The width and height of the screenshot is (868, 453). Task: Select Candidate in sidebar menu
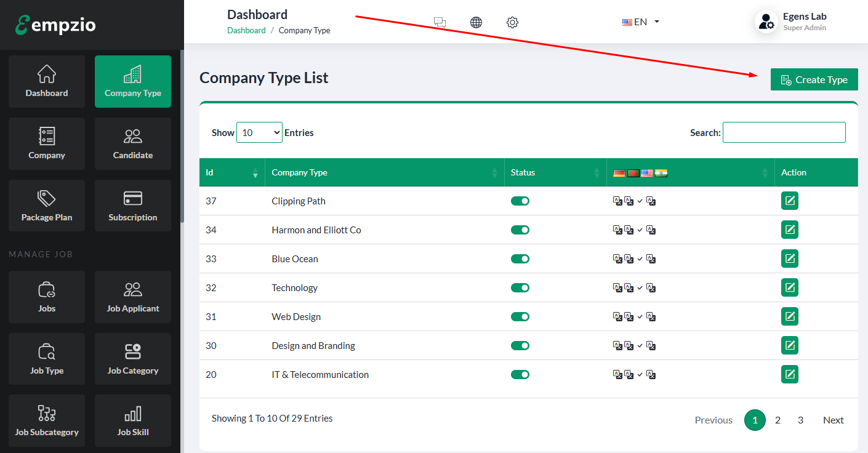[x=133, y=143]
